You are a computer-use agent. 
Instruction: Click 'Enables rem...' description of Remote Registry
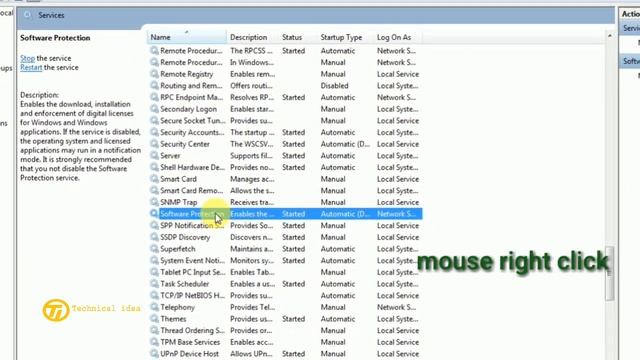pos(252,74)
